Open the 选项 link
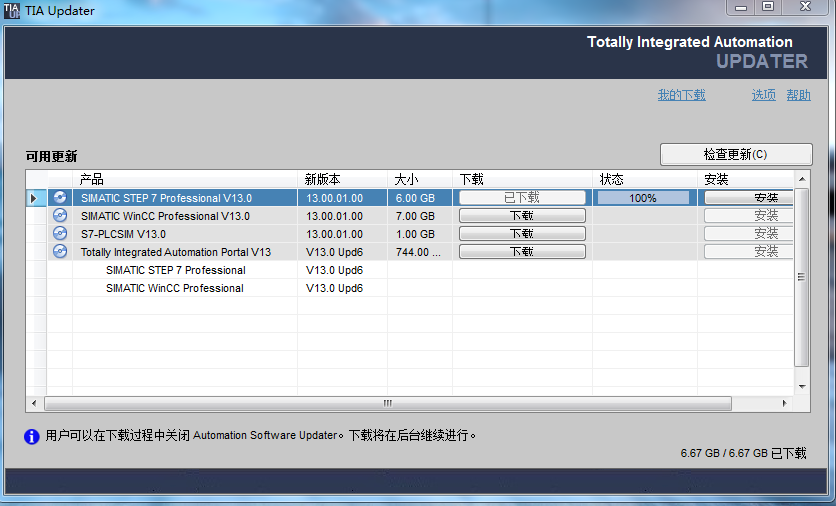 (763, 95)
